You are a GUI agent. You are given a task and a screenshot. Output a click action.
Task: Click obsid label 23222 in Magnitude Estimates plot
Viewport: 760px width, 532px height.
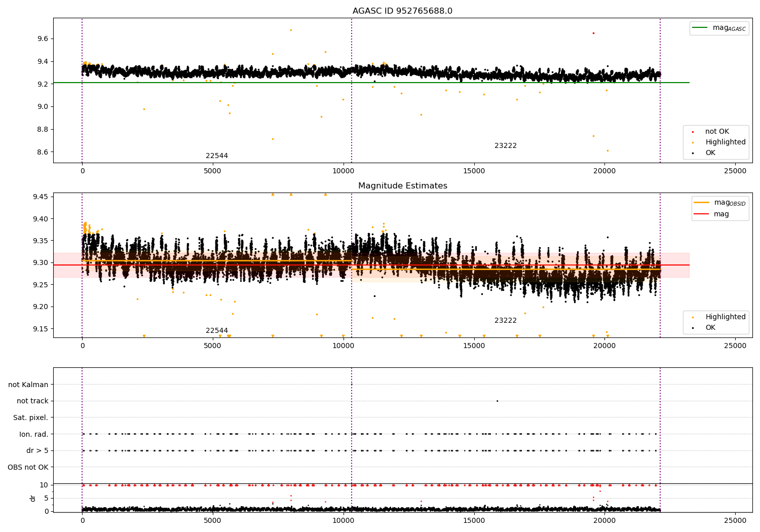coord(506,321)
